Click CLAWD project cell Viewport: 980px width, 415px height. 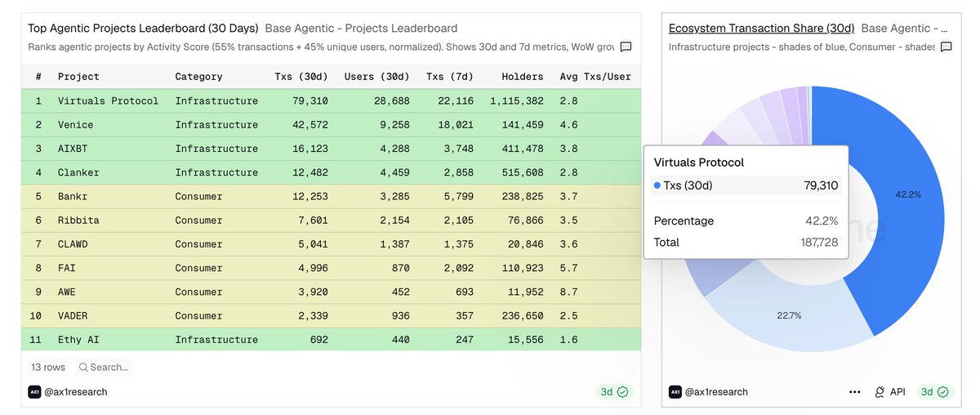(72, 244)
